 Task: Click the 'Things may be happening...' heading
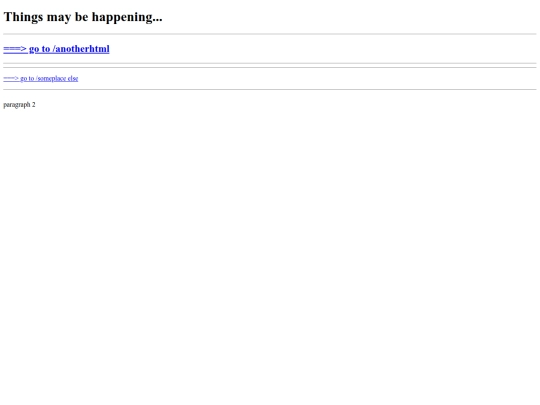83,17
